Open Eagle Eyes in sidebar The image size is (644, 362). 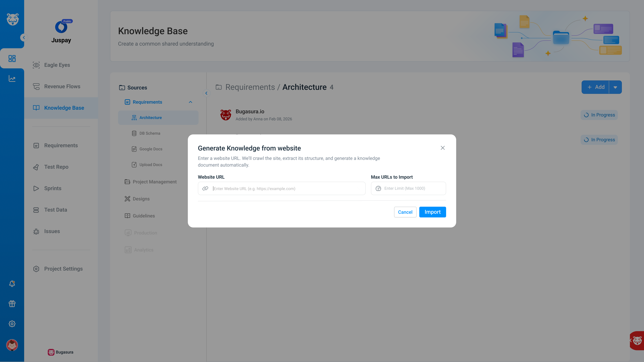(57, 65)
